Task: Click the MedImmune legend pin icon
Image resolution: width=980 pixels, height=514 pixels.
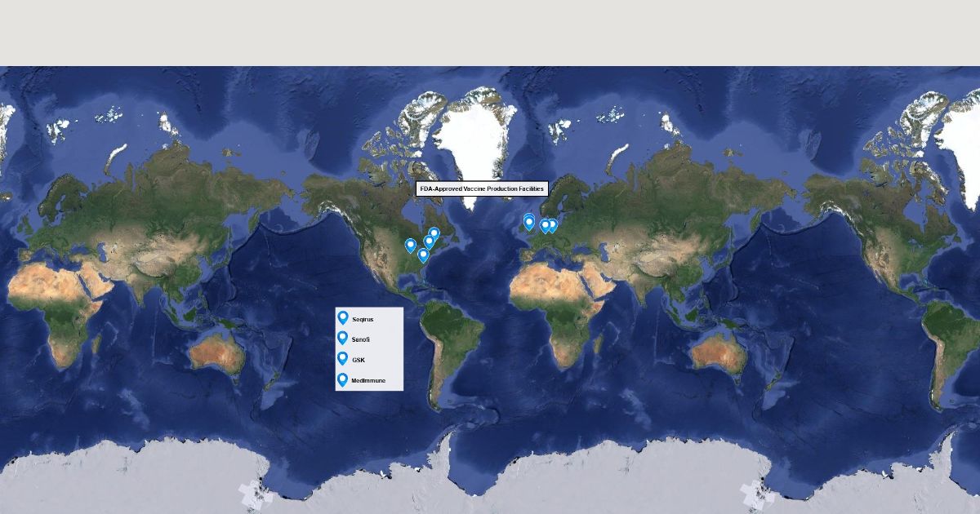Action: (x=343, y=379)
